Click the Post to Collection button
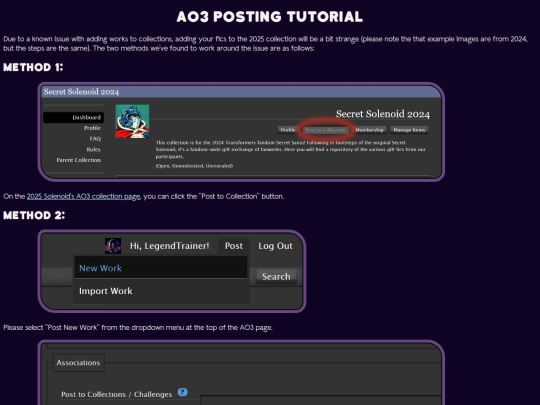The height and width of the screenshot is (405, 540). (325, 130)
